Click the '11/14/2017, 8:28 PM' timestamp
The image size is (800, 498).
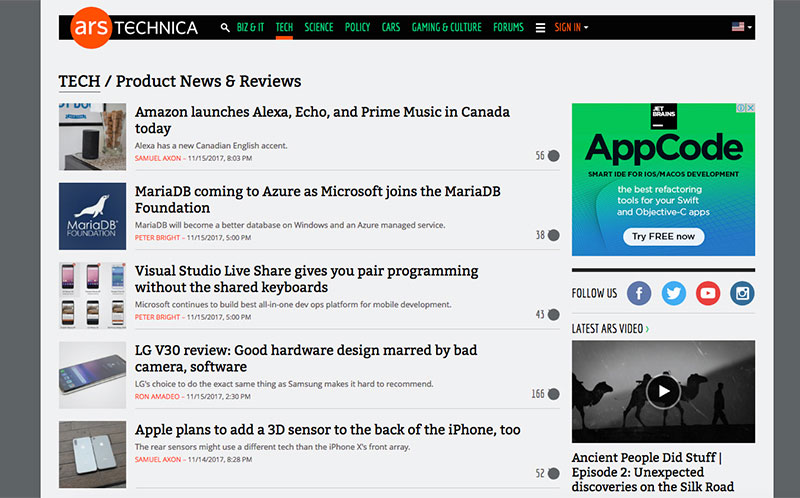(x=220, y=459)
